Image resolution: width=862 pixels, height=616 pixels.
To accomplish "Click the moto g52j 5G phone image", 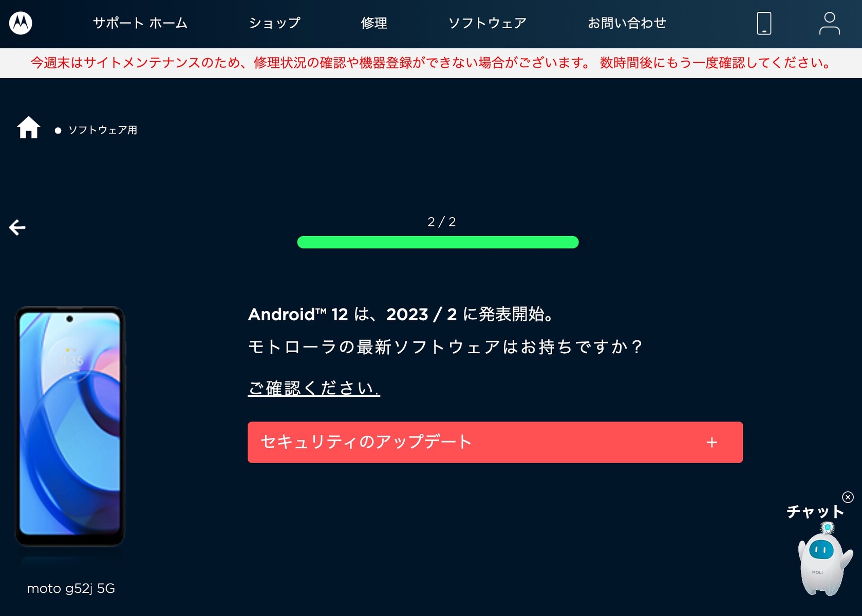I will click(x=70, y=427).
